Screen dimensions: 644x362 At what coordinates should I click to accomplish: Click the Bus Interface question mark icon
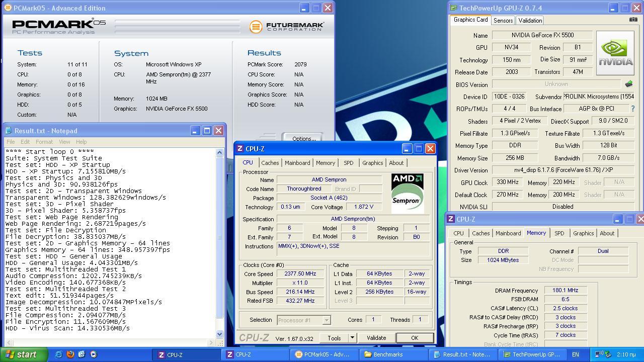tap(632, 109)
